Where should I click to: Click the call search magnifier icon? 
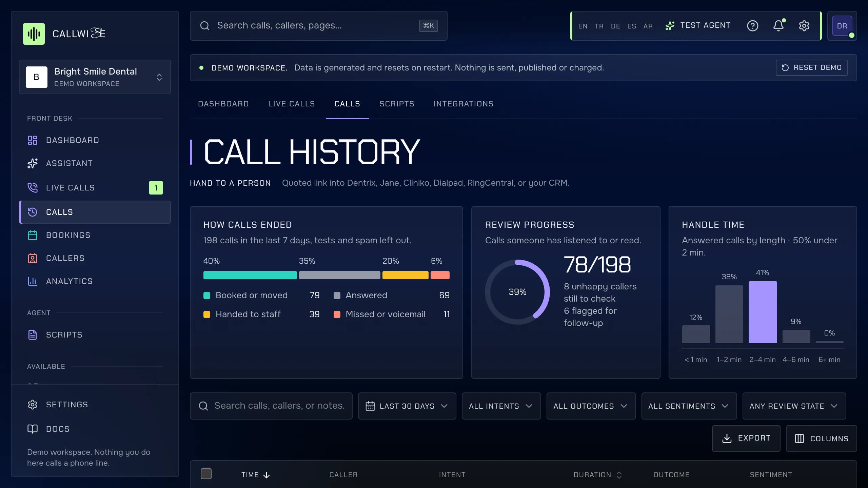[203, 406]
